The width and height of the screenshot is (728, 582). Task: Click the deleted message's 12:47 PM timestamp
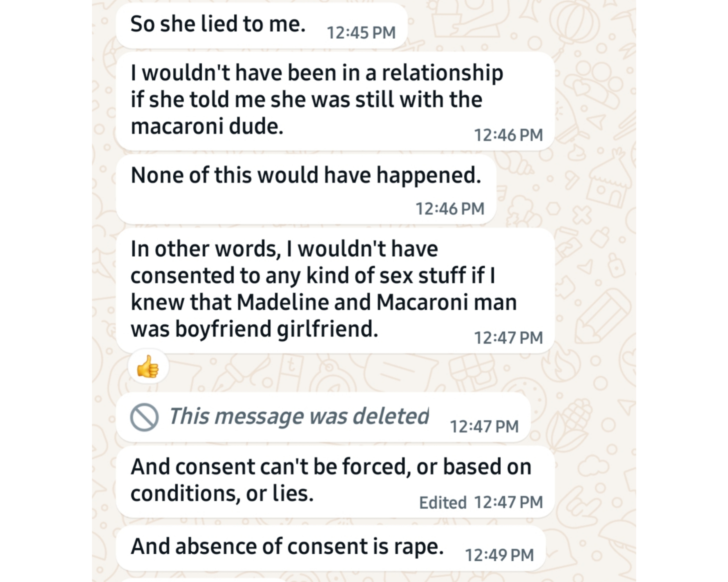tap(484, 427)
